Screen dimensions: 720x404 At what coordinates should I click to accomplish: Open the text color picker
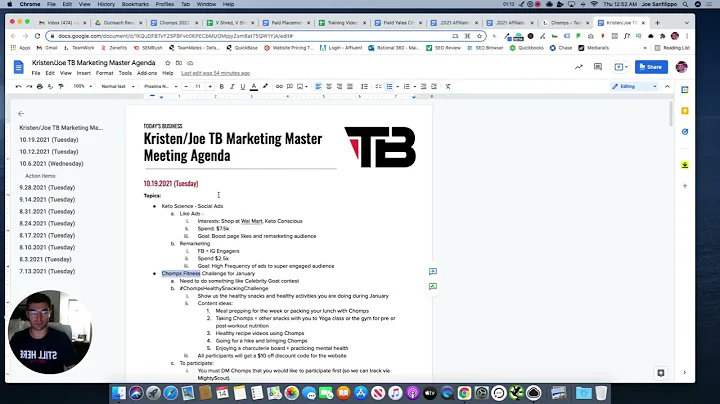(x=253, y=86)
